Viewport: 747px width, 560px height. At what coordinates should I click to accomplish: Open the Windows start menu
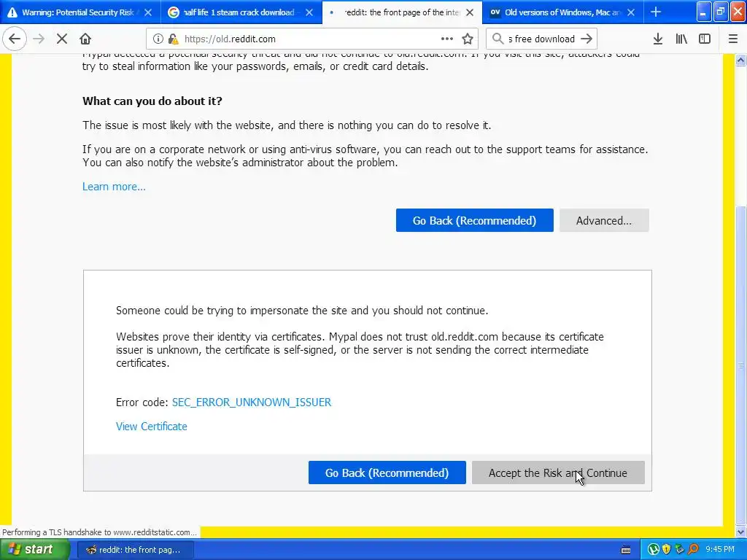35,550
